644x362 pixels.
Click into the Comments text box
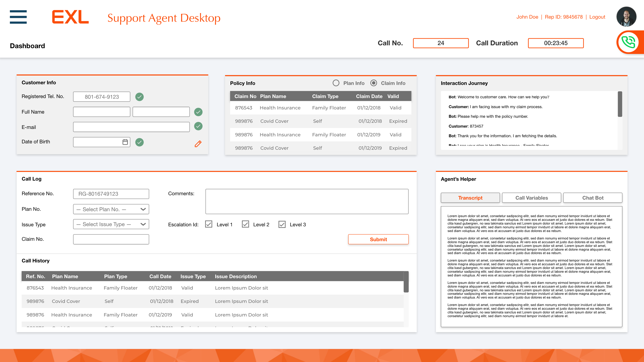(x=307, y=201)
